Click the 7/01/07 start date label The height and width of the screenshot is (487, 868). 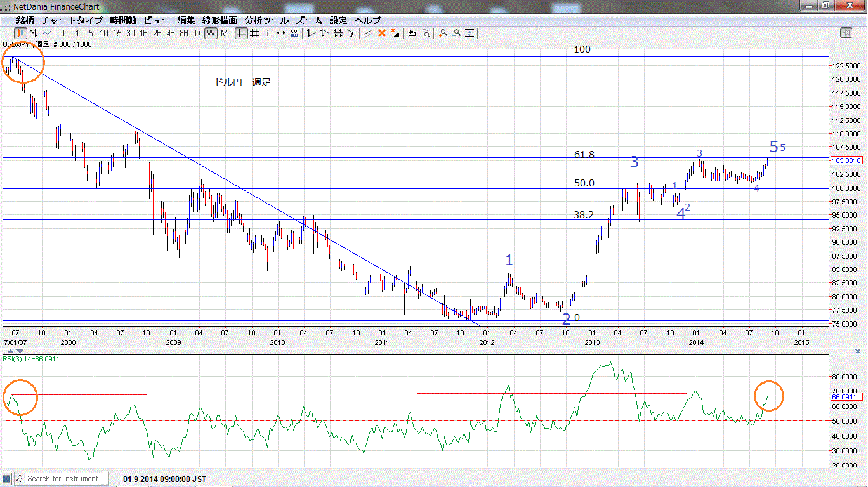coord(14,342)
